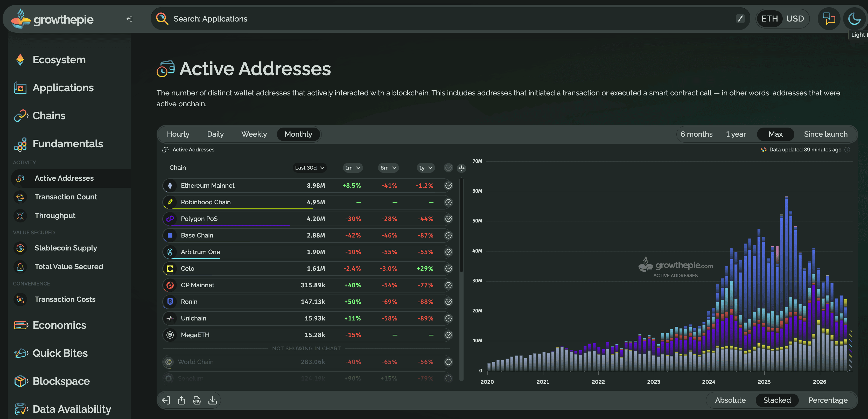
Task: Uncheck Unichain from chart
Action: coord(449,318)
